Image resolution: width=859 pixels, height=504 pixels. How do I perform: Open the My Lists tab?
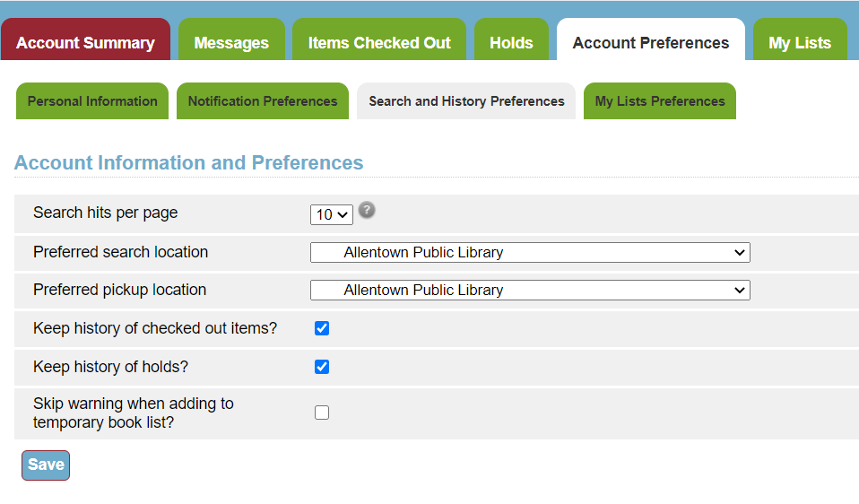[800, 40]
